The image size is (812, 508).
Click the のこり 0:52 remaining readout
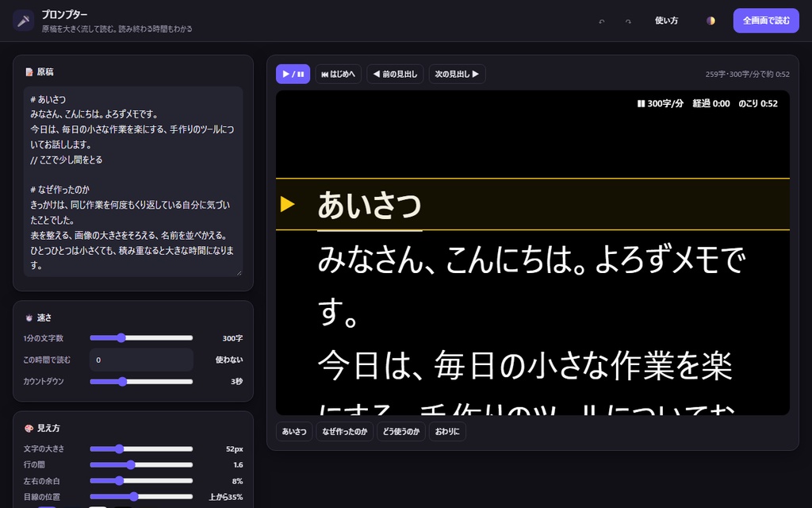(x=758, y=104)
